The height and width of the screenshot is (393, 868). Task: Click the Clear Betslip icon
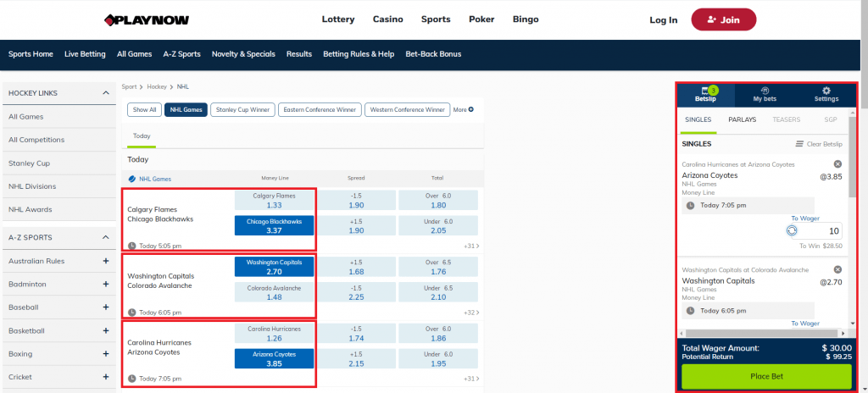[x=799, y=144]
